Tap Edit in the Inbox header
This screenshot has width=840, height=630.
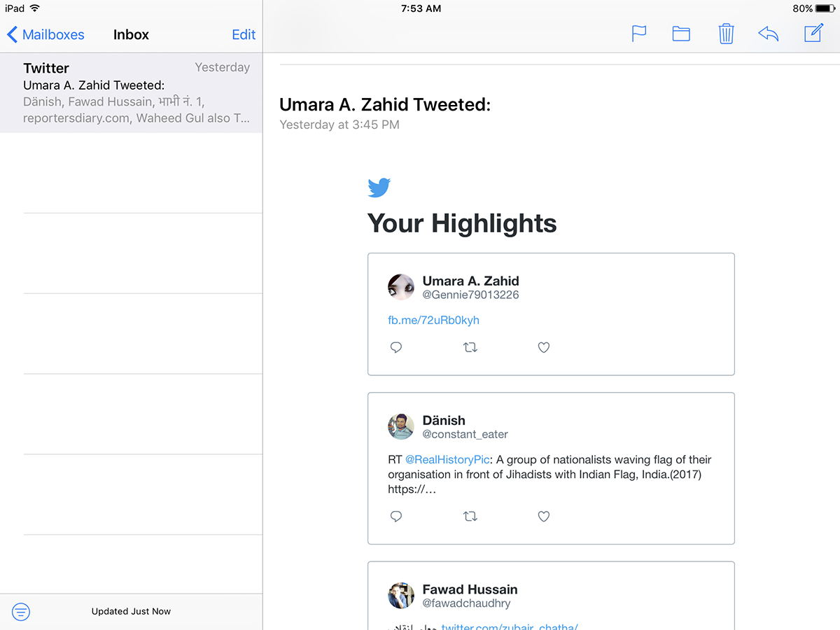point(244,34)
